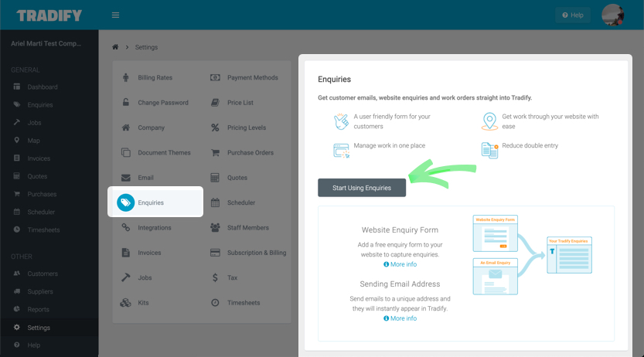
Task: Click Start Using Enquiries button
Action: [362, 188]
